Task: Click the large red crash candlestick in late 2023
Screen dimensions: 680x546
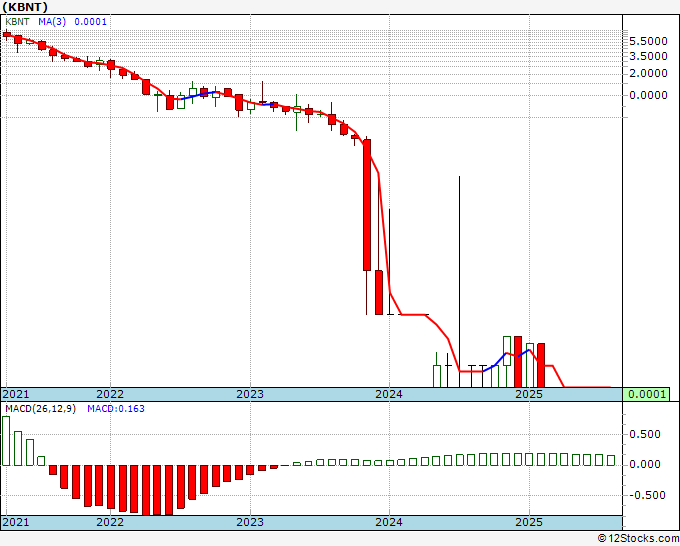Action: [367, 205]
